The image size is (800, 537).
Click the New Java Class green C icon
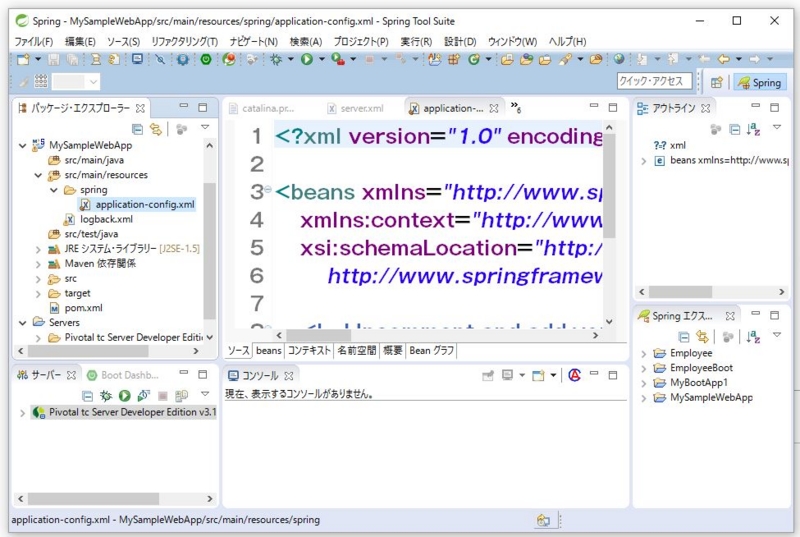tap(474, 60)
